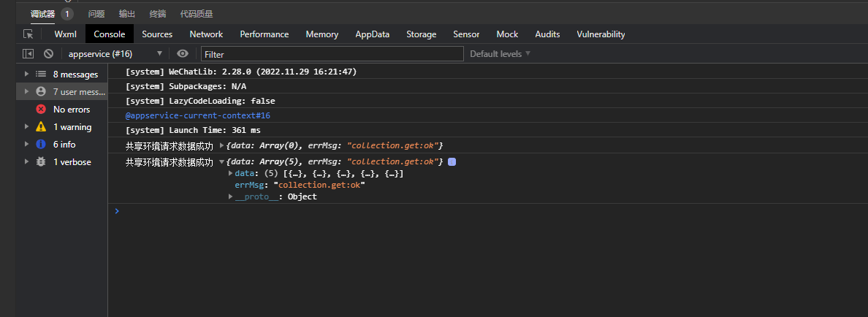Clear the console with the ban icon

(x=49, y=53)
